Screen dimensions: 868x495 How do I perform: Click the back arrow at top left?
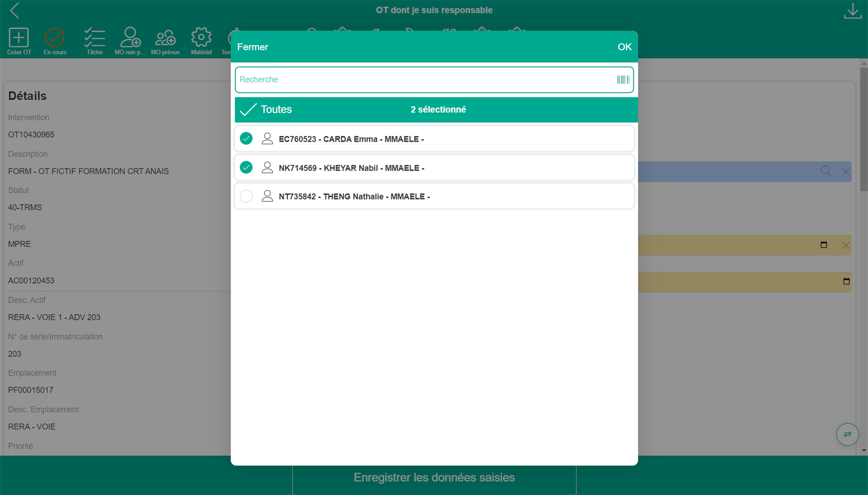(15, 11)
